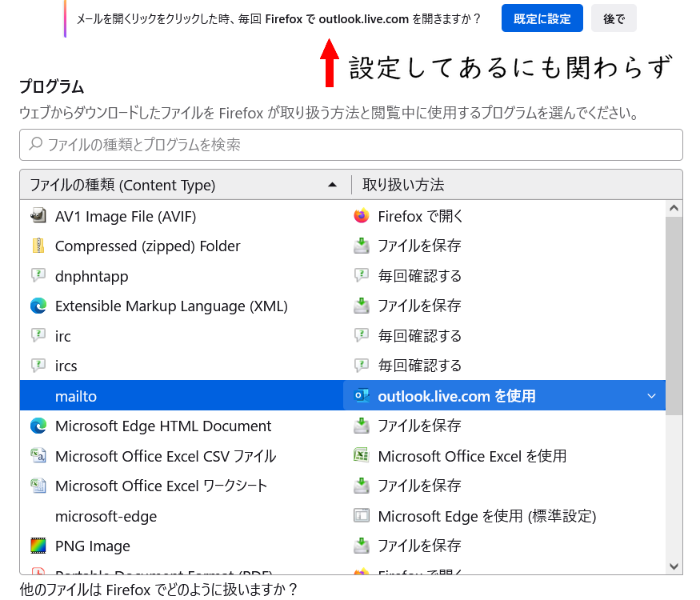Click the Firefox で開く action text
The height and width of the screenshot is (600, 700).
pyautogui.click(x=420, y=217)
